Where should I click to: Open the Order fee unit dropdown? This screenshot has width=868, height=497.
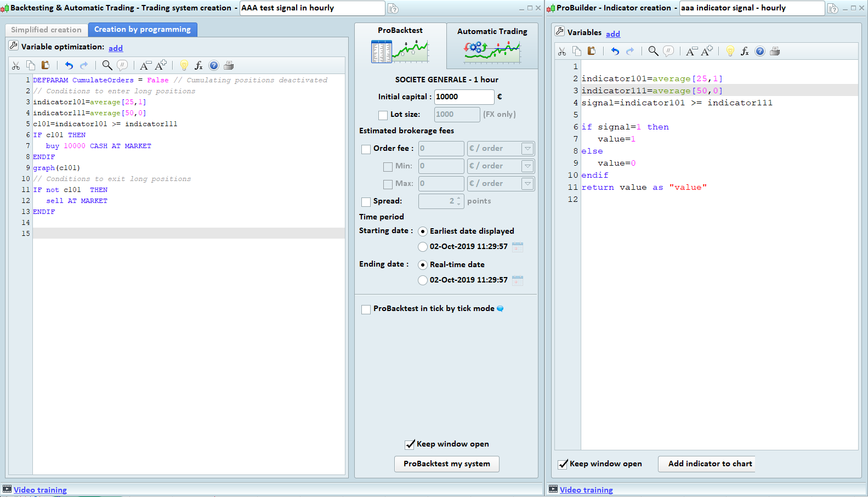527,149
